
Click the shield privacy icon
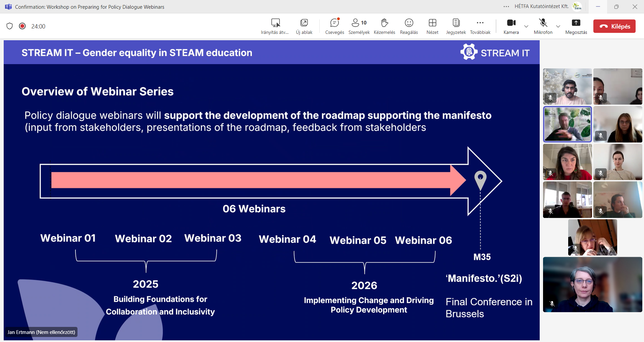pos(10,26)
